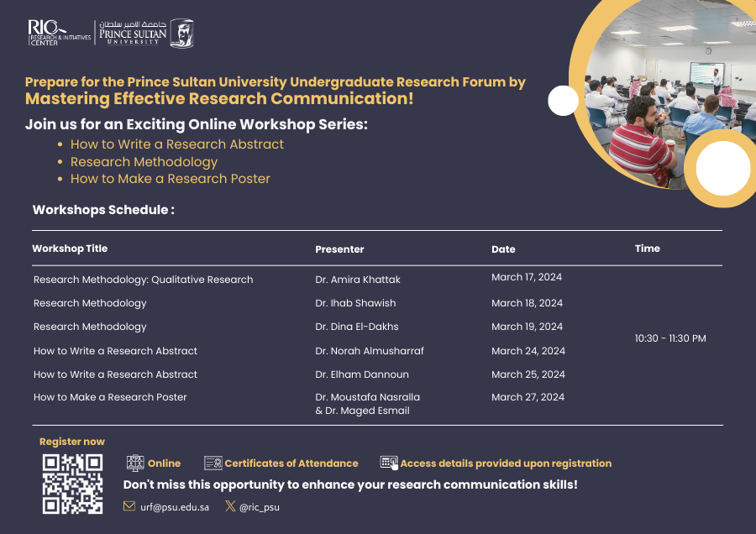
Task: Click presenter 'Dr. Moustafa Nasralla'
Action: (x=367, y=397)
